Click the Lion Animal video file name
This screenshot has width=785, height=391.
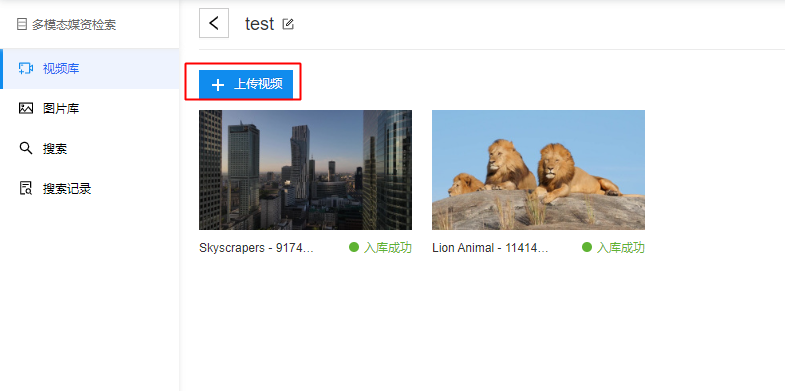(490, 248)
